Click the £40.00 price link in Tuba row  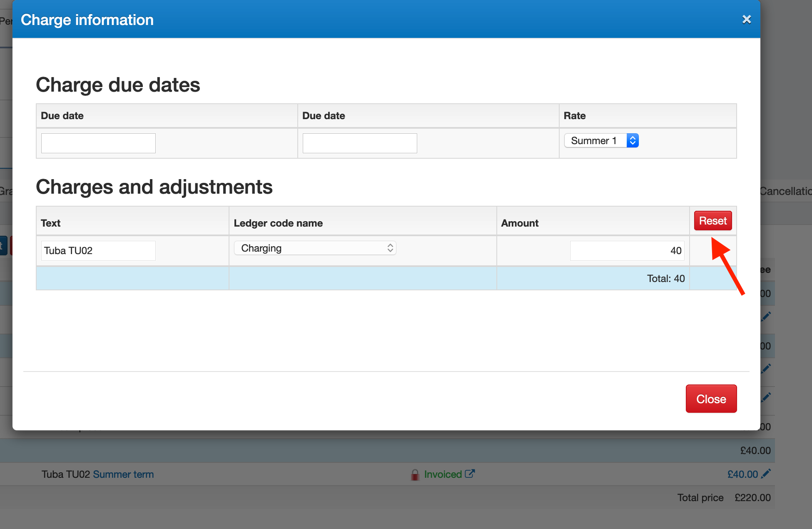point(742,474)
